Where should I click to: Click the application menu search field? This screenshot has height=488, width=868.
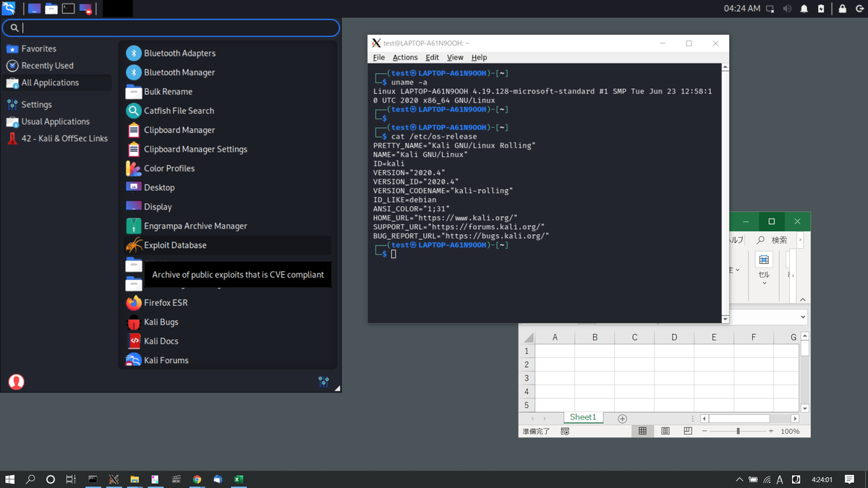tap(171, 27)
